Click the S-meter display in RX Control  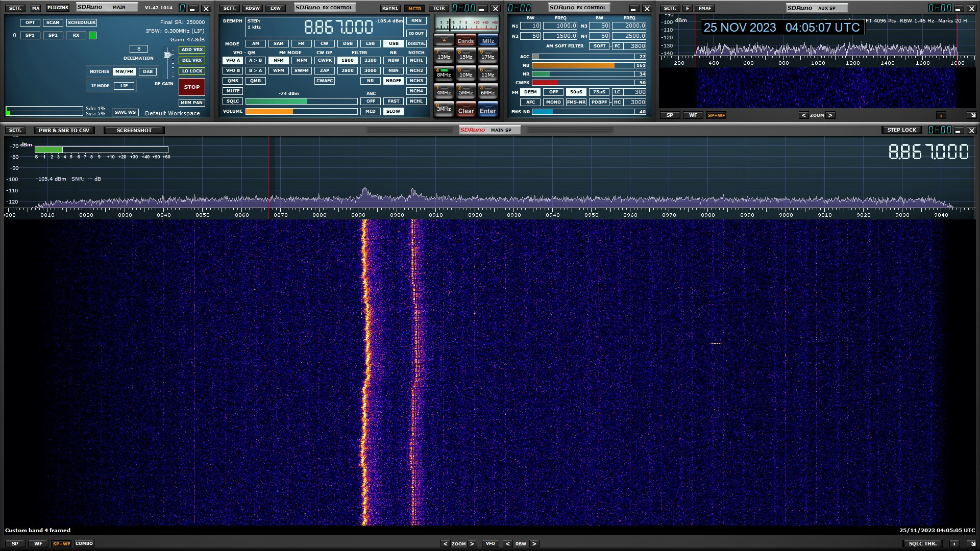(x=466, y=24)
